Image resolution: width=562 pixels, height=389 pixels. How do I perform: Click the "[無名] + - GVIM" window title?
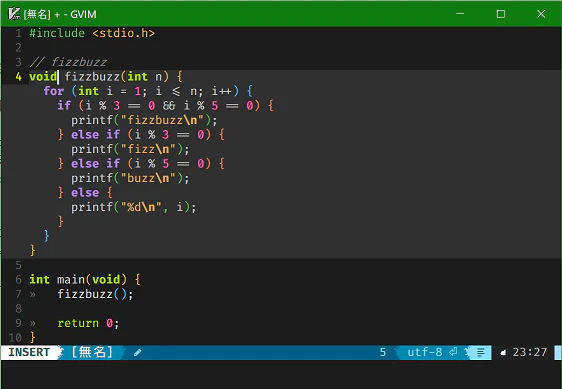pos(60,14)
